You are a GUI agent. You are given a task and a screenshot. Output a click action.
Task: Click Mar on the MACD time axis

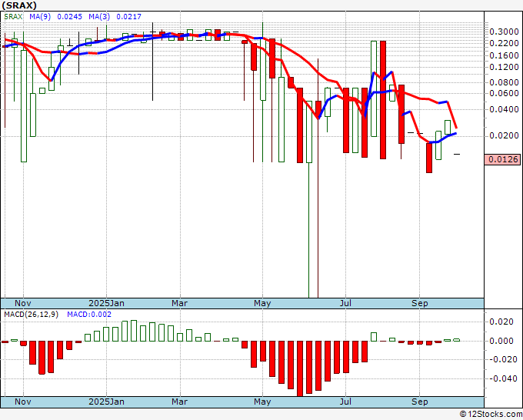pyautogui.click(x=179, y=402)
